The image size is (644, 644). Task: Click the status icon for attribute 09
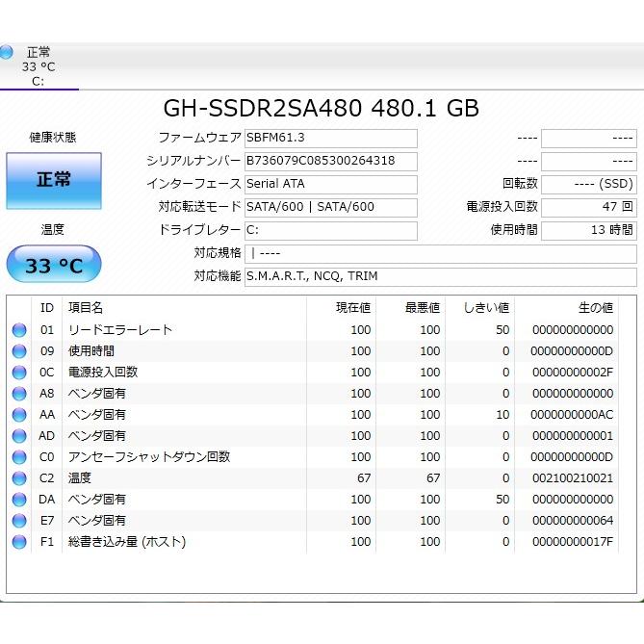(x=19, y=351)
